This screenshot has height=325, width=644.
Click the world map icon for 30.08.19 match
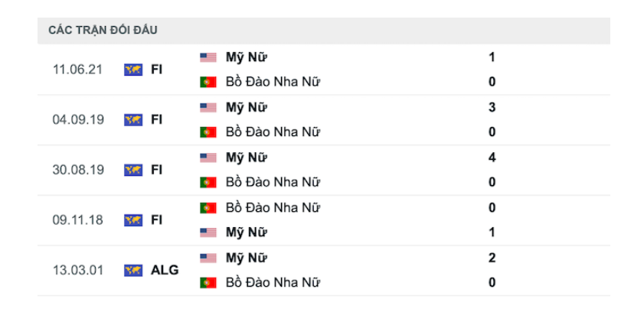[x=133, y=170]
